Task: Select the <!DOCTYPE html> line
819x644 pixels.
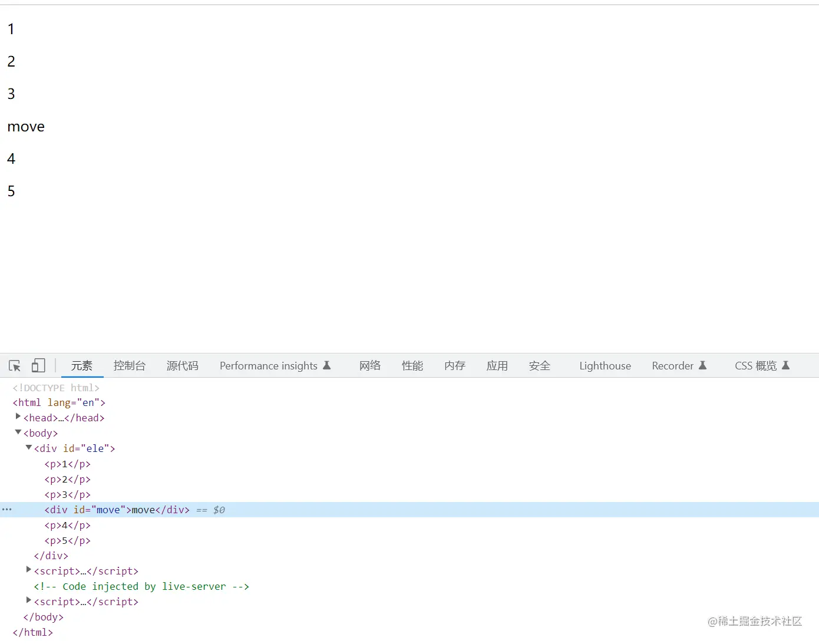Action: pyautogui.click(x=56, y=388)
